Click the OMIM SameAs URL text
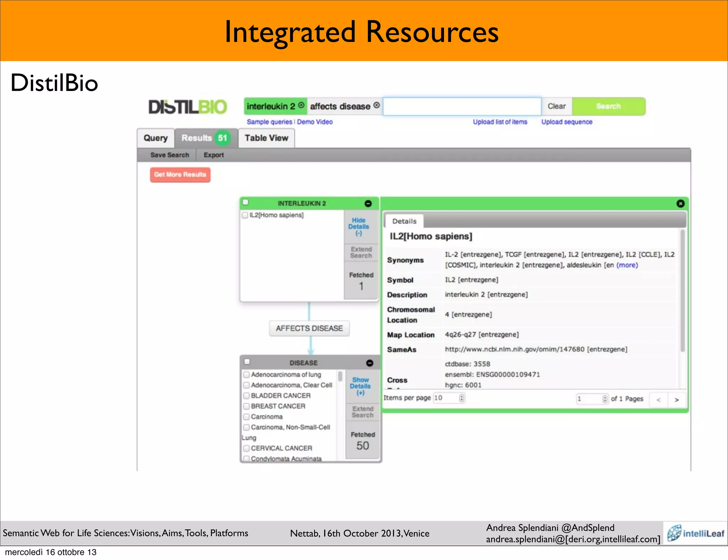The width and height of the screenshot is (728, 560). 515,349
